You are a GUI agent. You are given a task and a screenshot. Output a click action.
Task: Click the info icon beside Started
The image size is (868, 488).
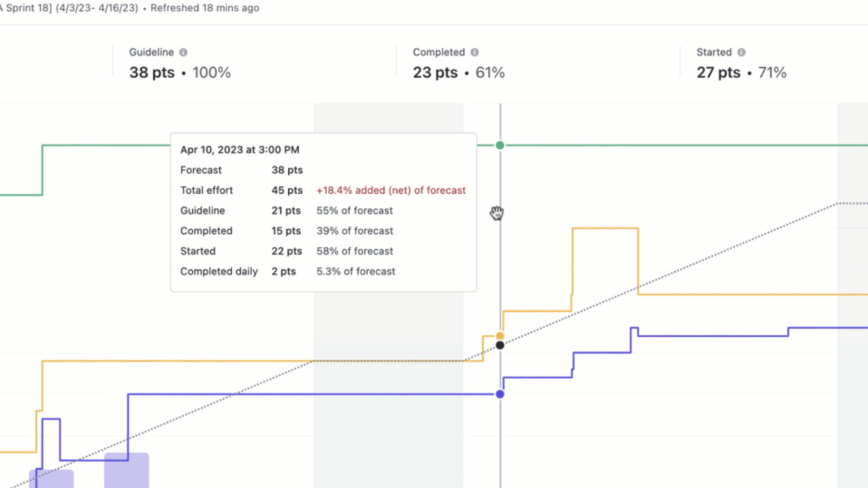click(741, 52)
